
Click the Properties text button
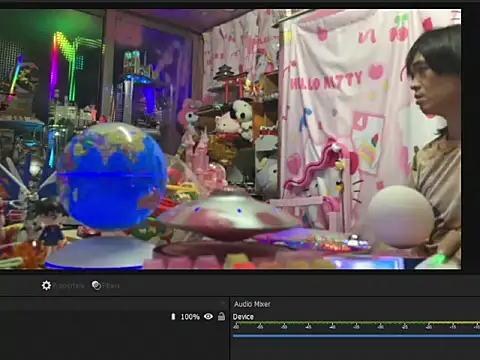[69, 286]
